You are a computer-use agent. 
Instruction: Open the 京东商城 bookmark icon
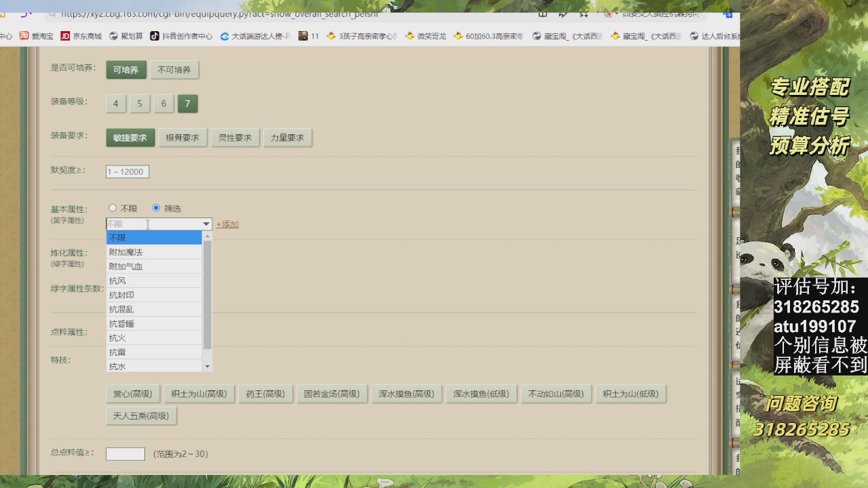66,36
